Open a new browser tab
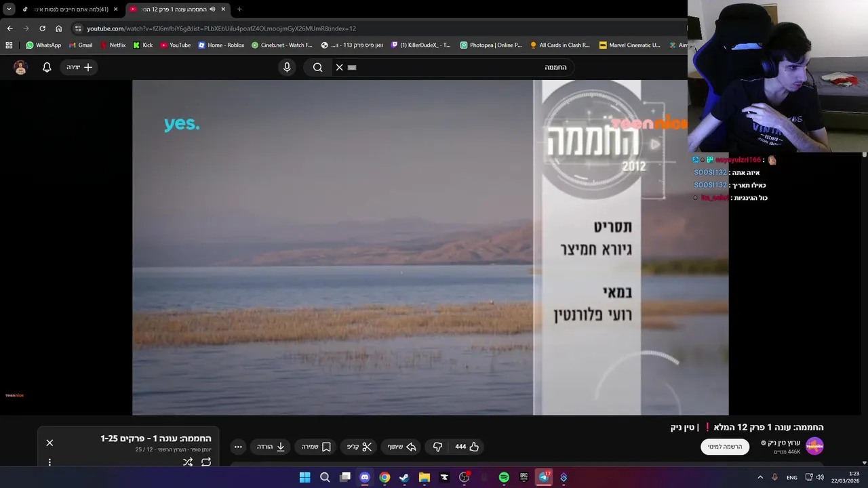Viewport: 868px width, 488px height. point(239,9)
